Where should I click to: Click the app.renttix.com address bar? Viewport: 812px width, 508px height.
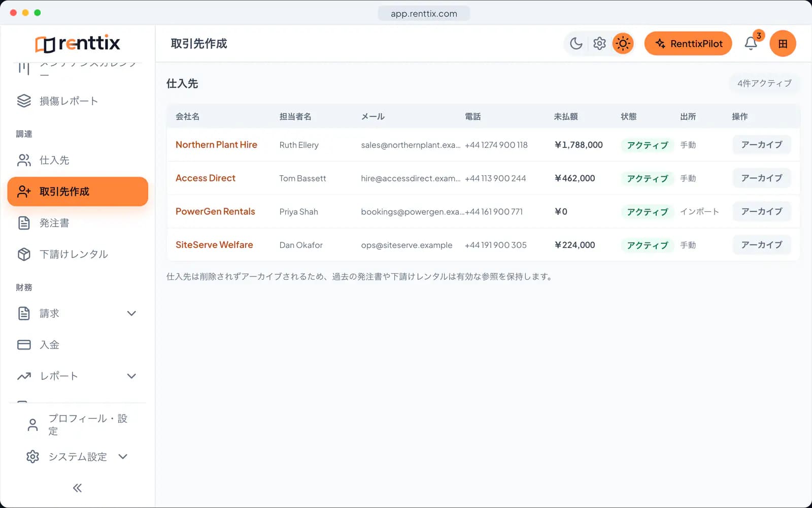pyautogui.click(x=424, y=14)
